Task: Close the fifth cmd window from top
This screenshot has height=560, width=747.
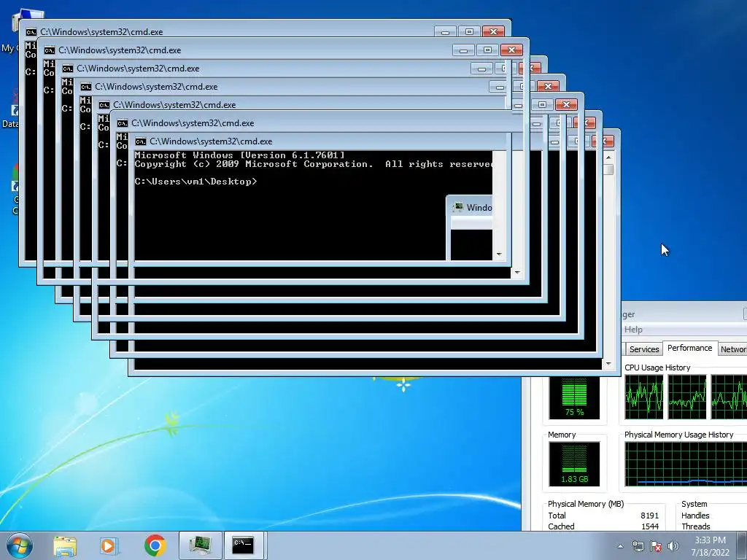Action: click(566, 105)
